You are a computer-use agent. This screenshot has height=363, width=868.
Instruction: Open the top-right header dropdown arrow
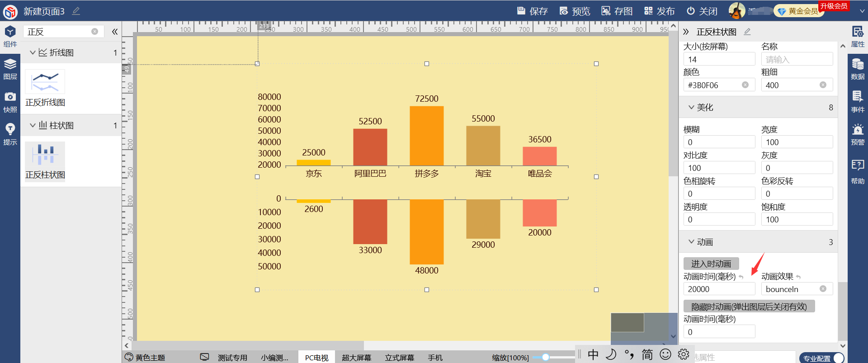(862, 12)
